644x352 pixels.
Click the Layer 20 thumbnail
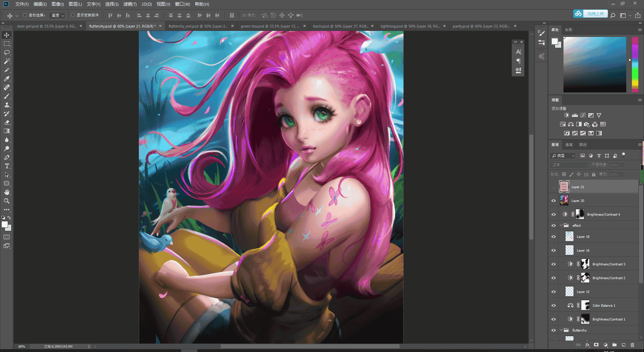pyautogui.click(x=564, y=201)
